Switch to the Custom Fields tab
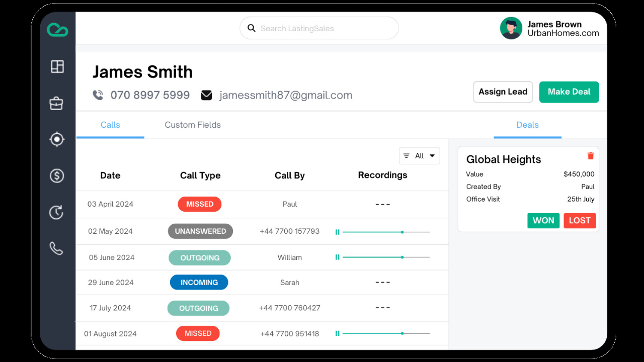Image resolution: width=644 pixels, height=362 pixels. pos(193,125)
